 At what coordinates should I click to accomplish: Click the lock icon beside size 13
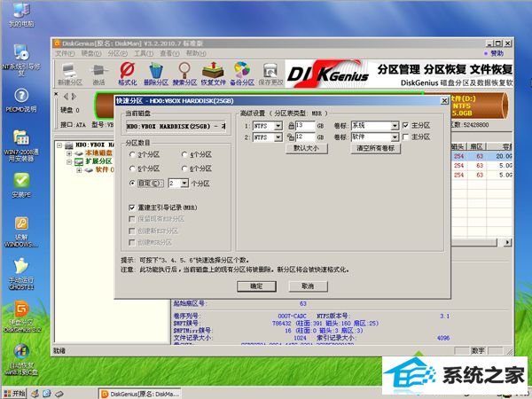[x=291, y=126]
